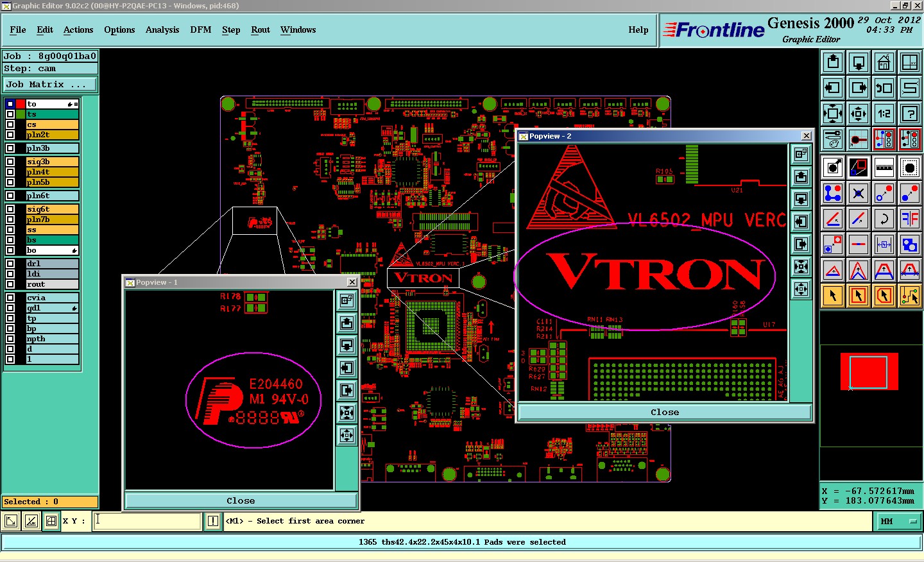Viewport: 924px width, 562px height.
Task: Click the snap to pad icon
Action: [x=859, y=139]
